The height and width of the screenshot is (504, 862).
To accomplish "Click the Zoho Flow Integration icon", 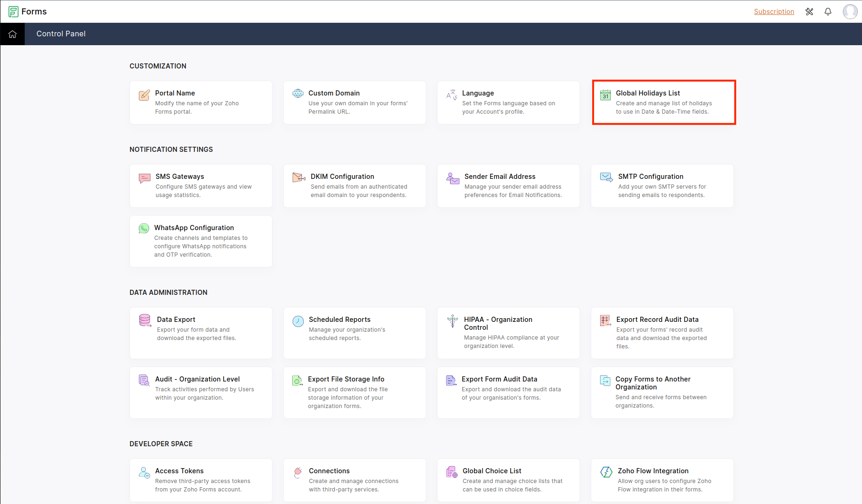I will click(x=606, y=472).
